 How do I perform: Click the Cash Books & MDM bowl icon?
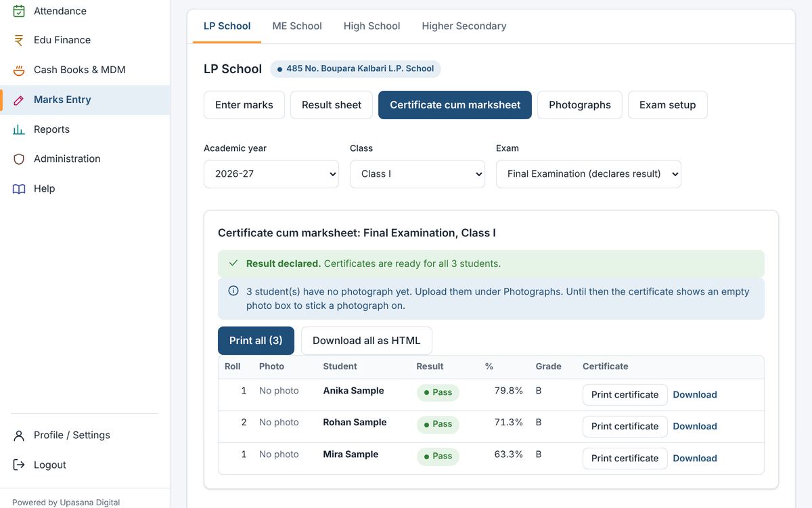19,70
